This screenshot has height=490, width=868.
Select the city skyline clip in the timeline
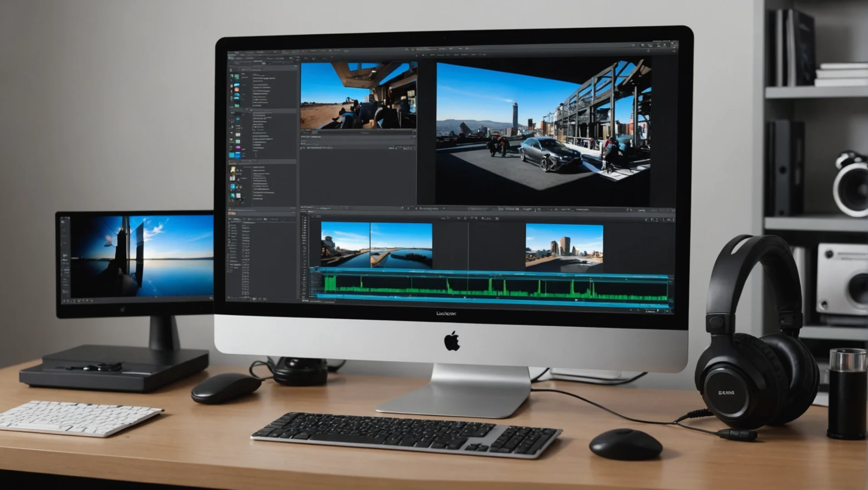point(564,247)
